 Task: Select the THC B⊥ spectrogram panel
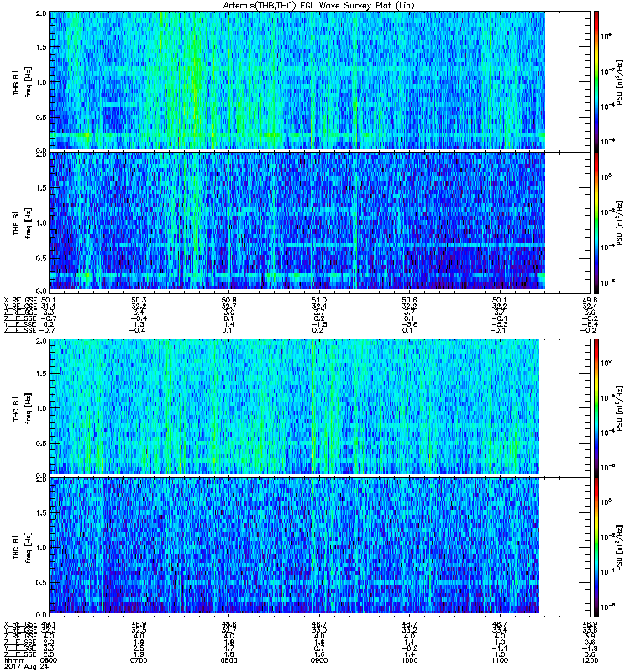coord(320,407)
